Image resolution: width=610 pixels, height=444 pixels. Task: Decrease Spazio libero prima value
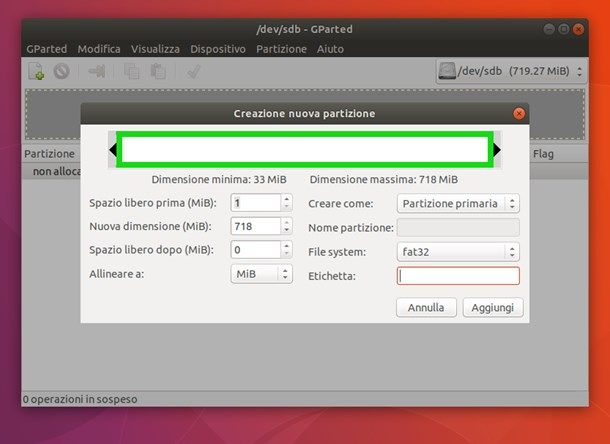tap(287, 207)
